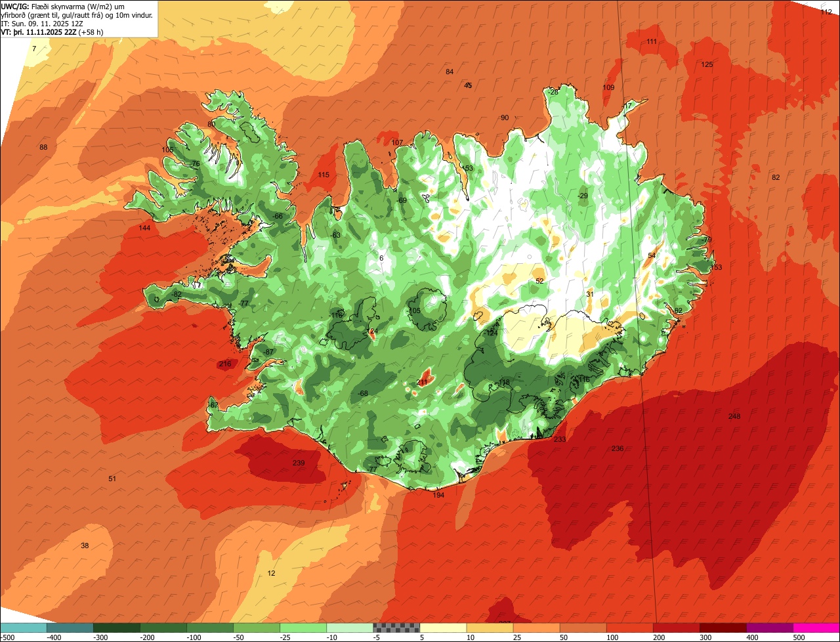Click the value 28 on the north peninsula
This screenshot has width=840, height=642.
click(554, 93)
